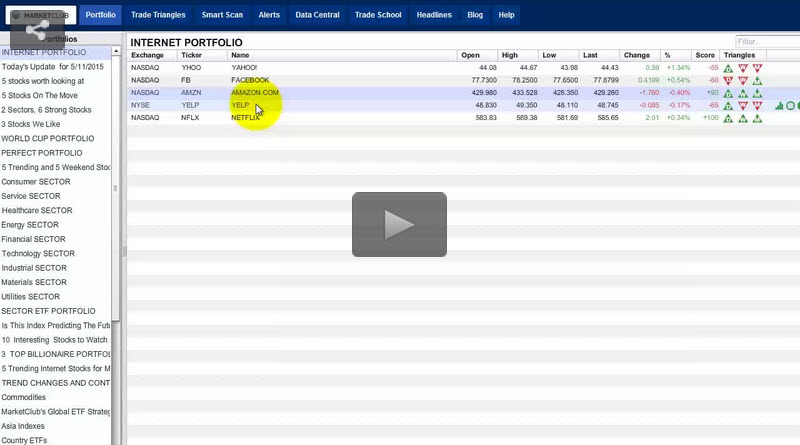Open Today's Update for 5/11/2015
The image size is (800, 445).
click(x=53, y=67)
